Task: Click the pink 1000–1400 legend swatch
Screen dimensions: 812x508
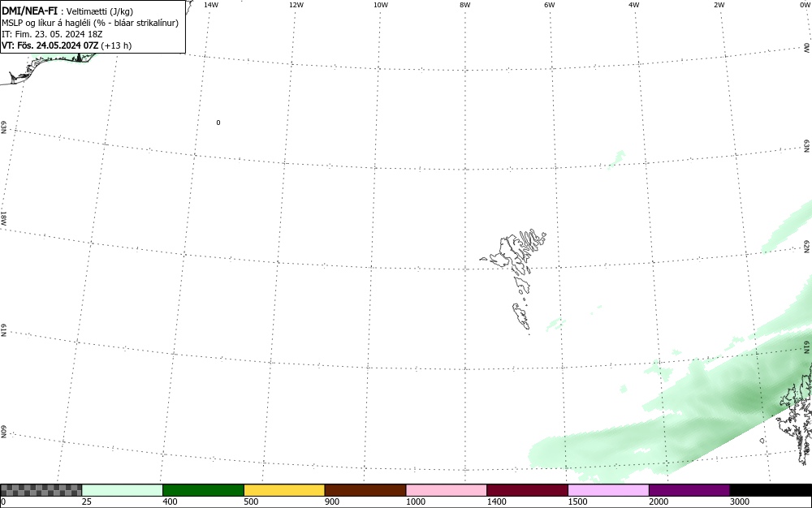Action: (x=447, y=490)
